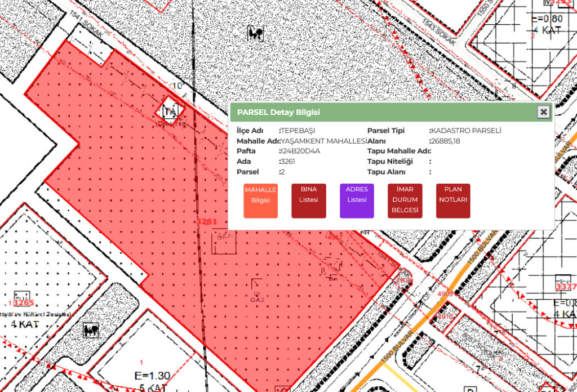Image resolution: width=577 pixels, height=392 pixels.
Task: Click the E=1.30 zoning label
Action: pyautogui.click(x=152, y=376)
